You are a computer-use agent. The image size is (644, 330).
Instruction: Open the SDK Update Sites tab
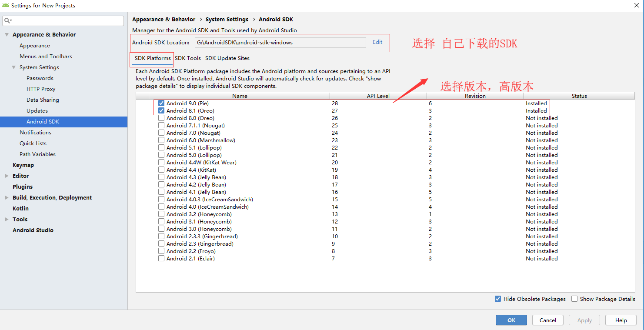click(227, 58)
